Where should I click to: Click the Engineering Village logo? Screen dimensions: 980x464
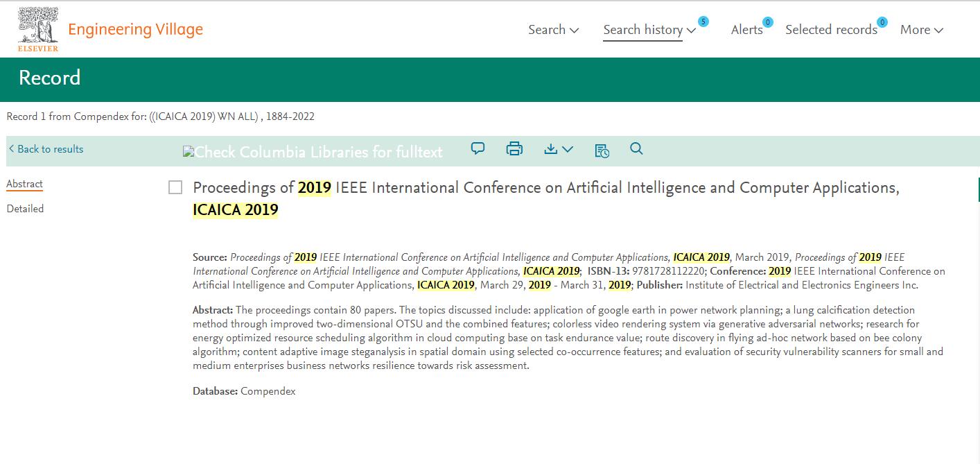135,28
